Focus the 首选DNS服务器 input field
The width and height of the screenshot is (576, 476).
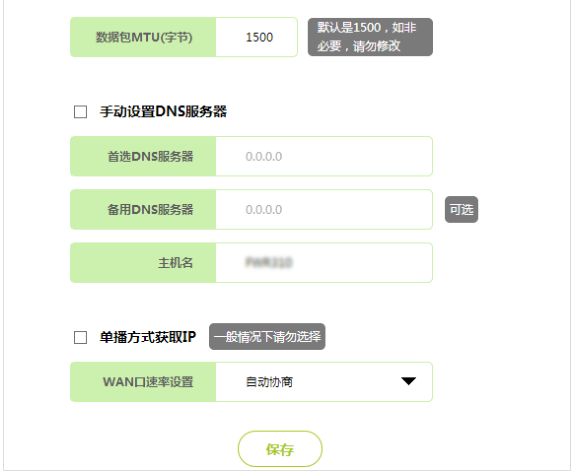tap(324, 156)
